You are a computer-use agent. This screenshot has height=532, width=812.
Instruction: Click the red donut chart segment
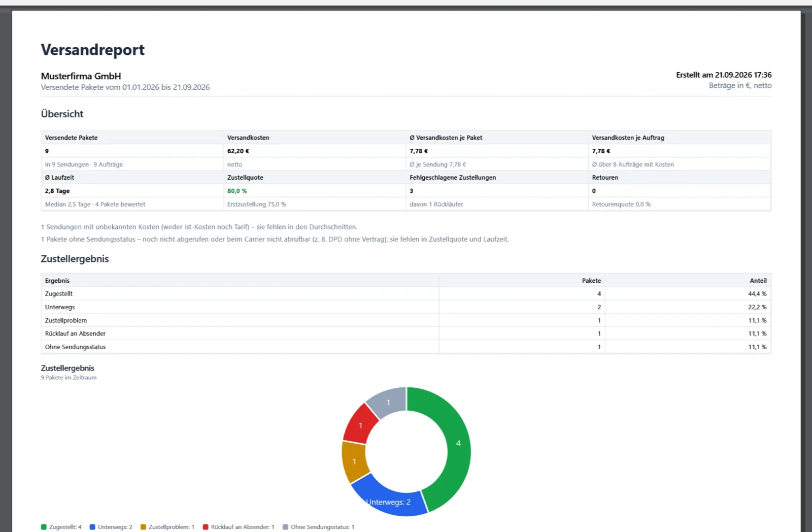click(360, 425)
